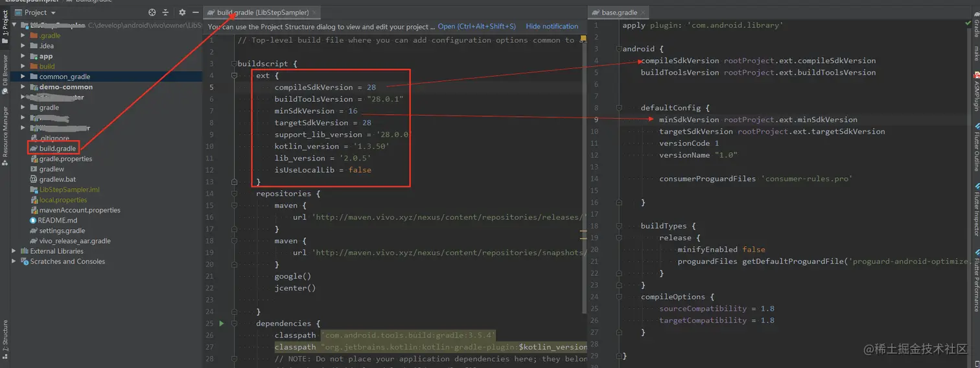Screen dimensions: 980x368
Task: Expand Scratches and Consoles node
Action: [x=14, y=262]
